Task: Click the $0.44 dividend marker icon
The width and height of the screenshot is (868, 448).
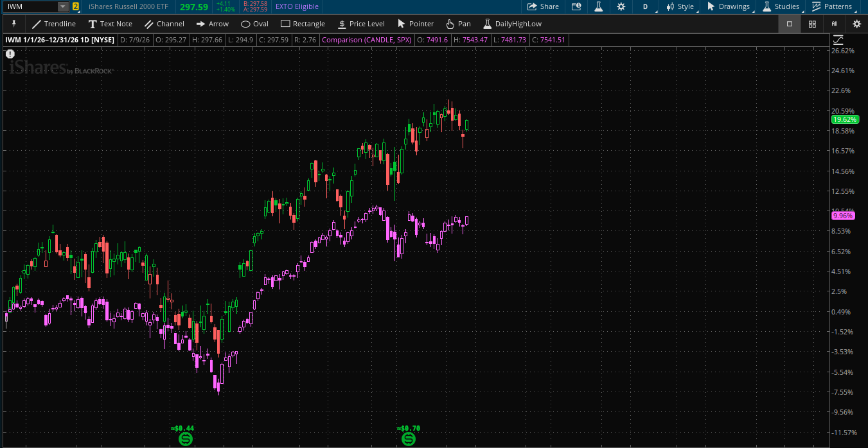Action: (185, 439)
